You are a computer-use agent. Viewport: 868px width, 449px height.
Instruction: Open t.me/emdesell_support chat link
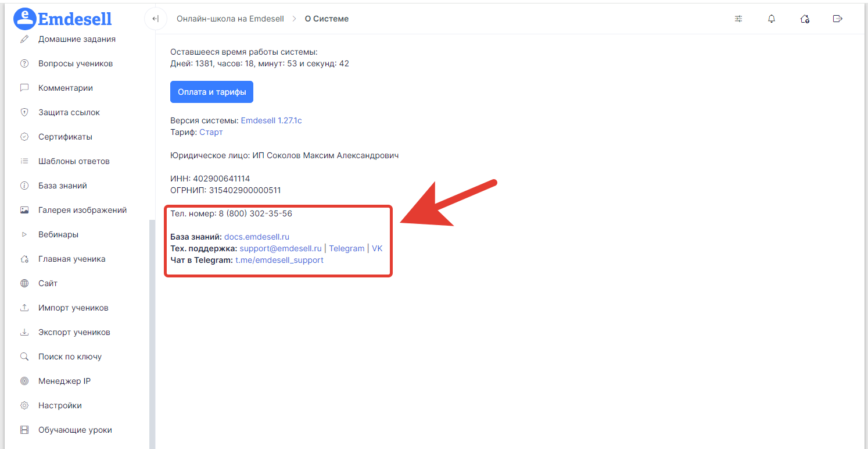tap(279, 261)
